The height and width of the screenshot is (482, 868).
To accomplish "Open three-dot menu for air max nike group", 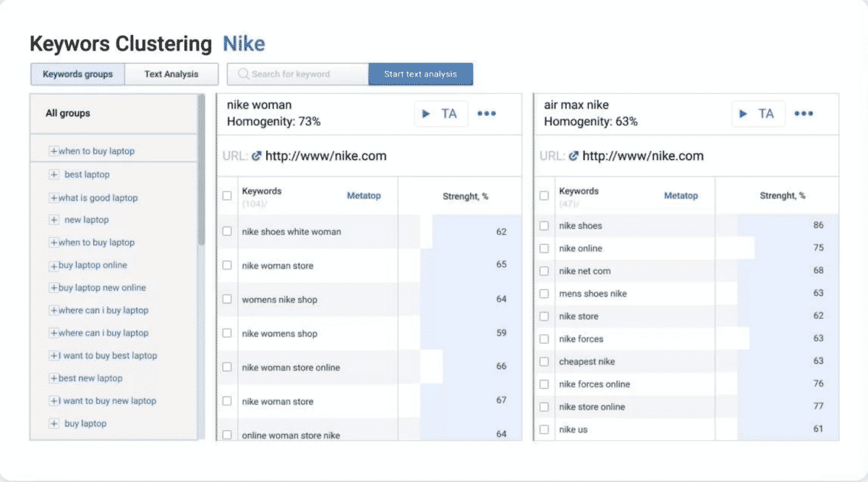I will (804, 114).
